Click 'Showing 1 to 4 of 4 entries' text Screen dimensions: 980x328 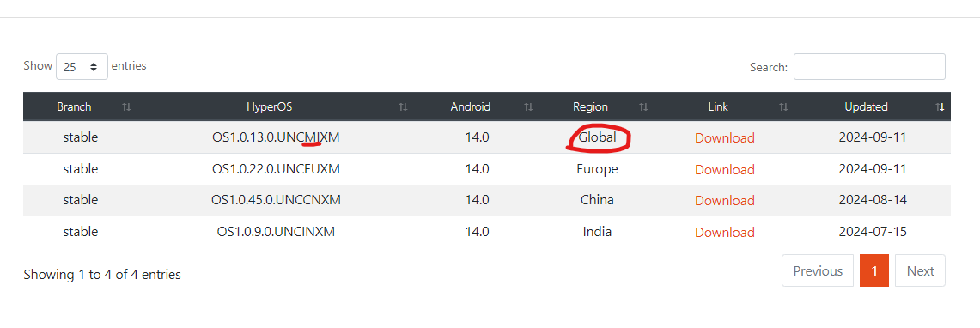click(x=102, y=274)
